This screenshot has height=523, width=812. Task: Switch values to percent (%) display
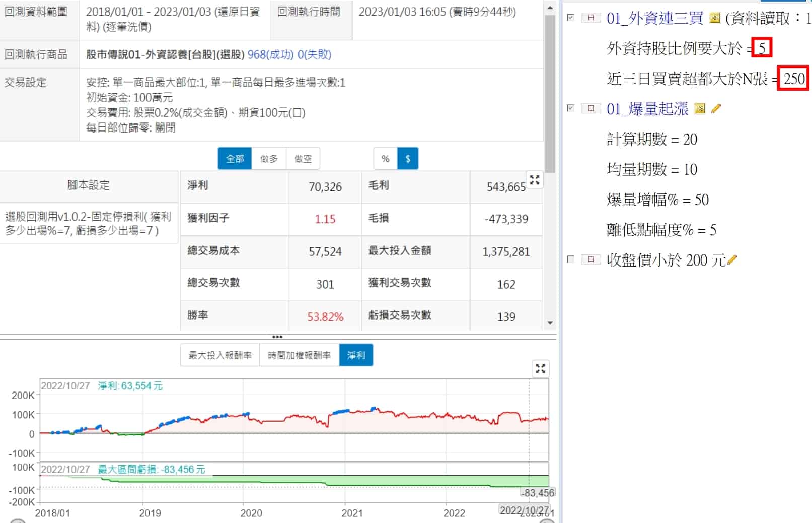[x=385, y=159]
